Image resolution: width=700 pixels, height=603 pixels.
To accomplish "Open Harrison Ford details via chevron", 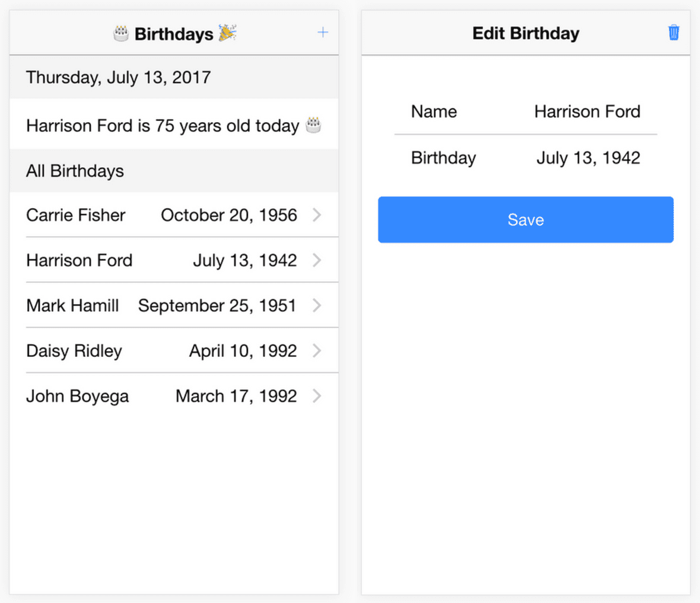I will [x=317, y=260].
